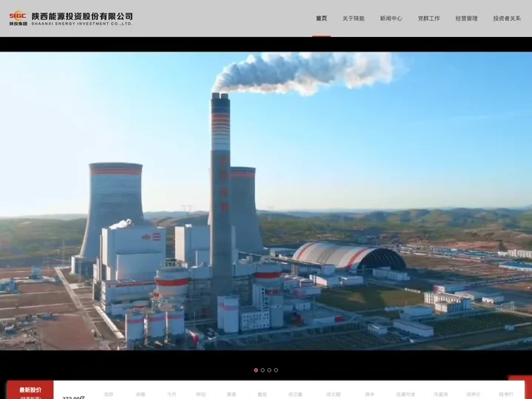
Task: Select the third carousel slide dot
Action: coord(269,370)
